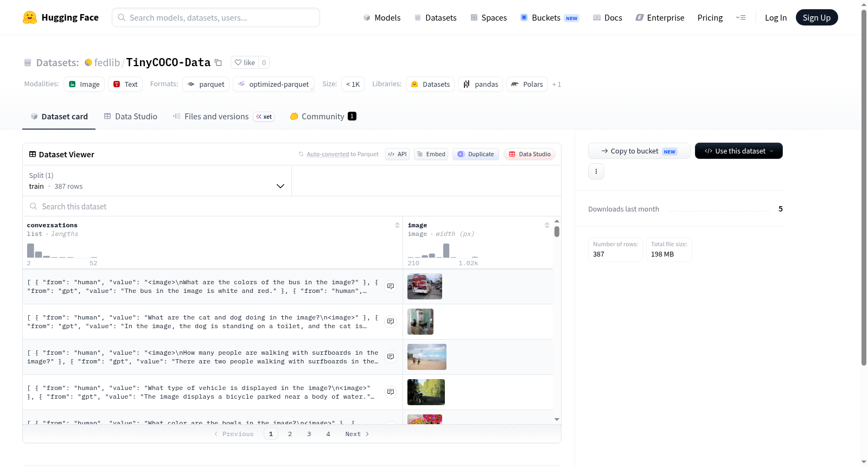Click Next page in pagination
The image size is (868, 467).
click(x=357, y=434)
